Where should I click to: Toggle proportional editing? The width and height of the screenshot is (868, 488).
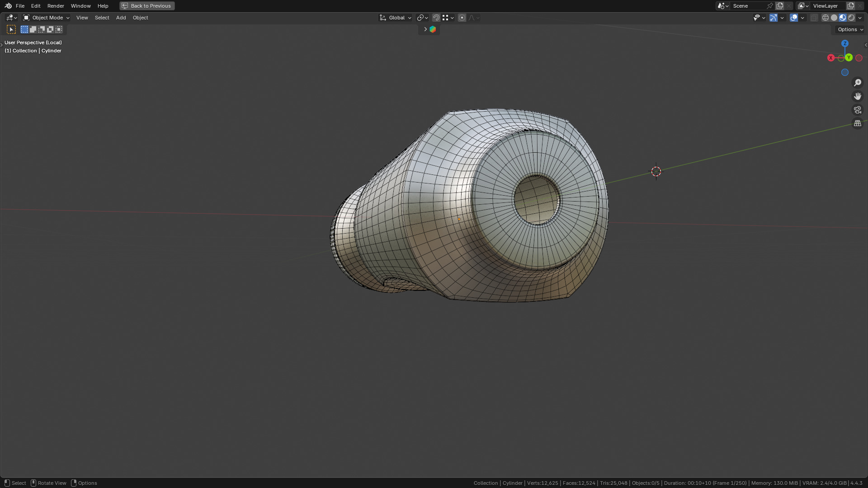[462, 18]
